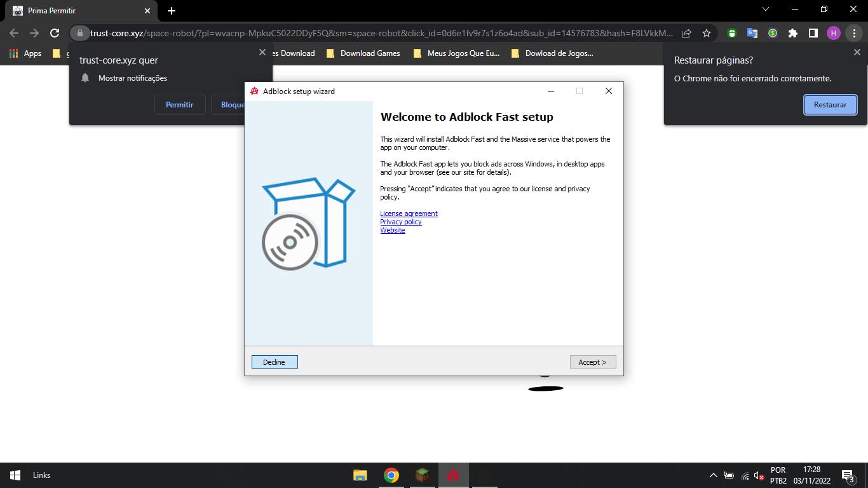Open the Apps shortcut in bookmarks bar
This screenshot has width=868, height=488.
[25, 53]
